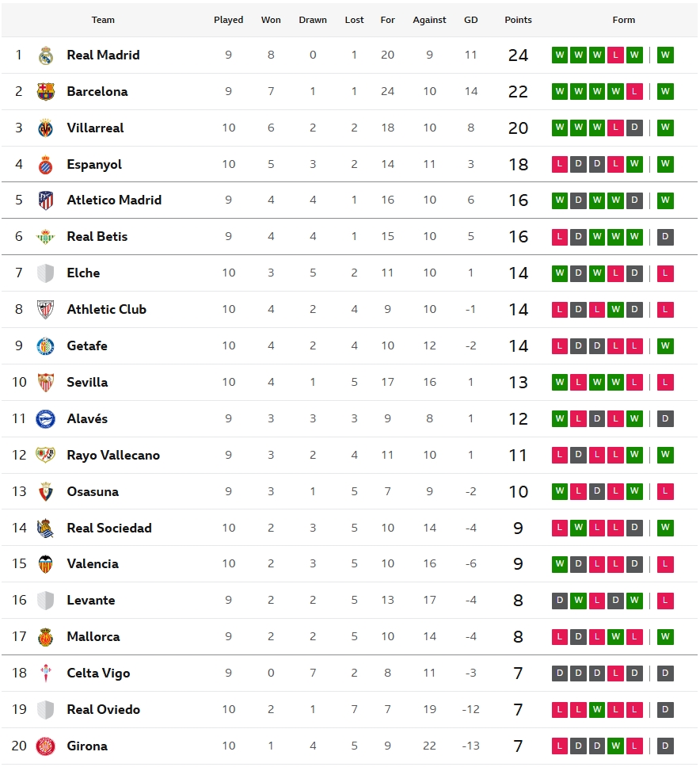This screenshot has height=767, width=700.
Task: Click the Real Betis crest icon
Action: click(46, 237)
